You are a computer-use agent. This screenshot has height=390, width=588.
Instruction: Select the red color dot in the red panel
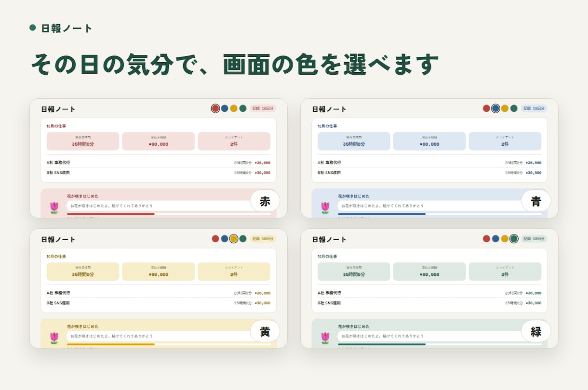(215, 108)
